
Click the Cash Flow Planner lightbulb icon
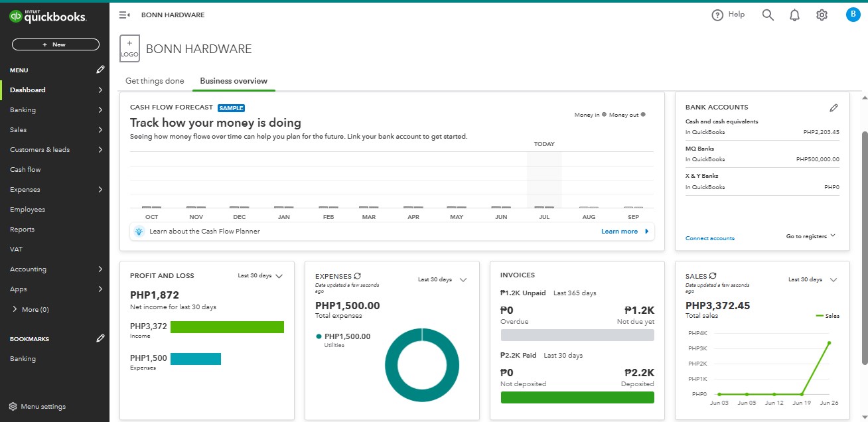(x=139, y=232)
